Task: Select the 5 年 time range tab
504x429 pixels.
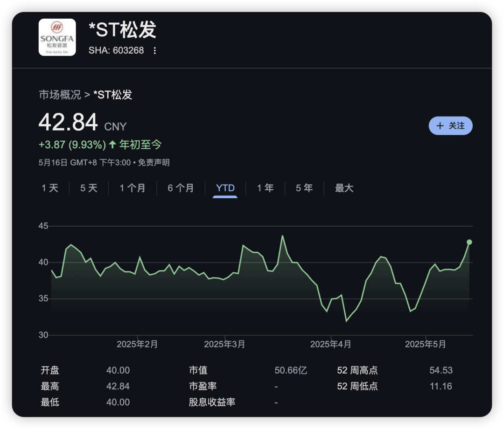Action: (304, 188)
